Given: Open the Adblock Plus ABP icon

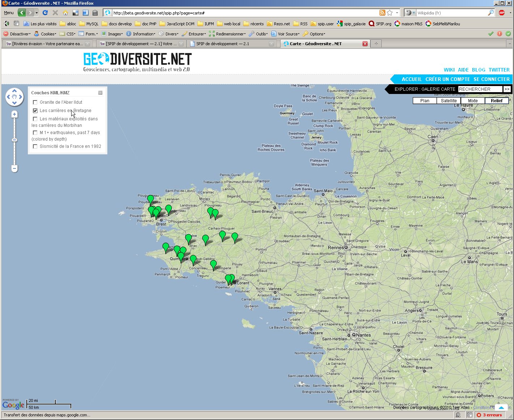Looking at the screenshot, I should tap(502, 13).
